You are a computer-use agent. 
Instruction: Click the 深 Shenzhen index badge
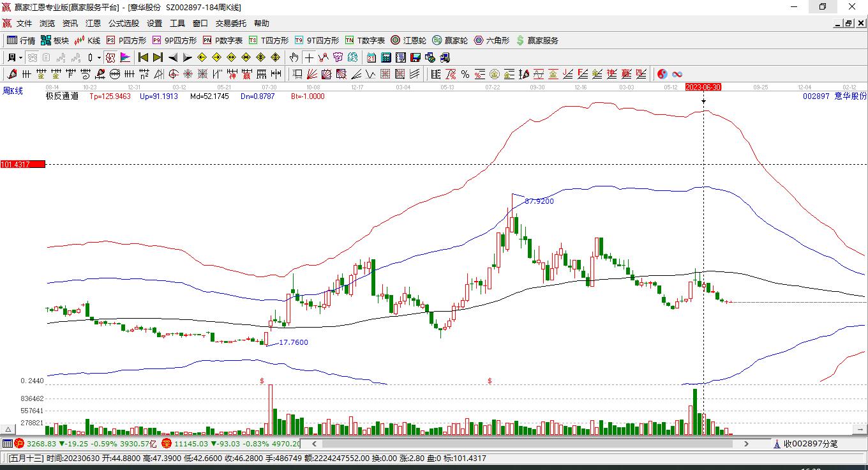click(167, 443)
